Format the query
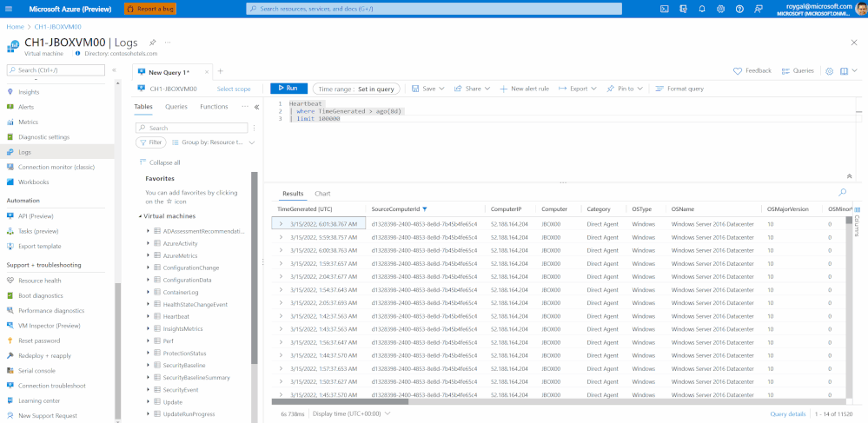 coord(679,89)
